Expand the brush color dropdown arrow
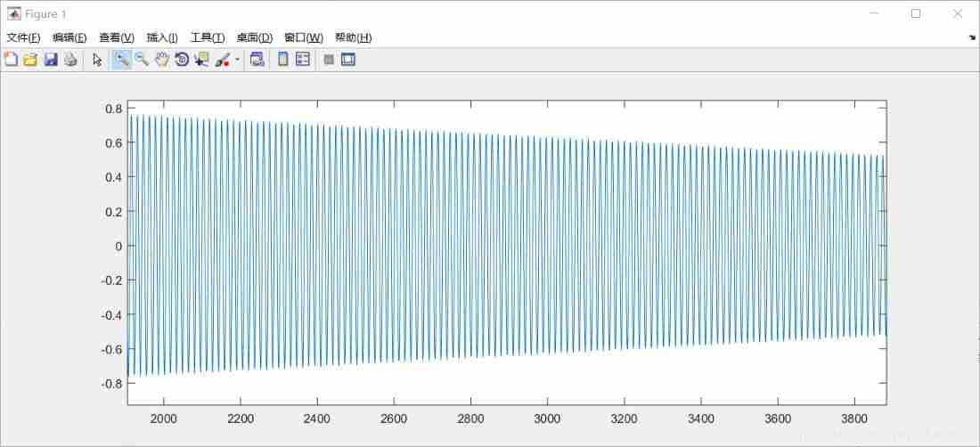 [237, 61]
